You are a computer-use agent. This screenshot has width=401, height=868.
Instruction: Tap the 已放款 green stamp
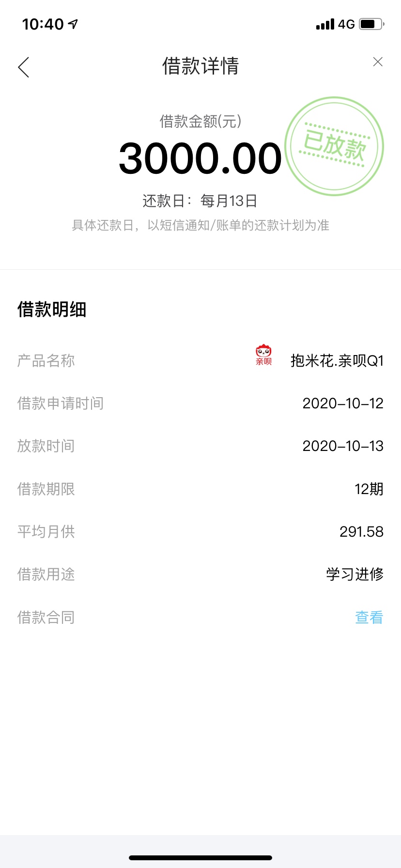[334, 146]
